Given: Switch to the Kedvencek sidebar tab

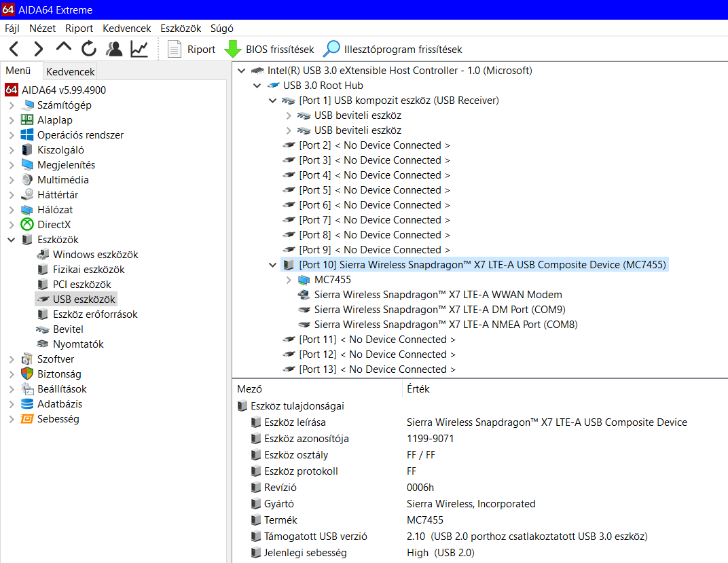Looking at the screenshot, I should click(x=70, y=71).
